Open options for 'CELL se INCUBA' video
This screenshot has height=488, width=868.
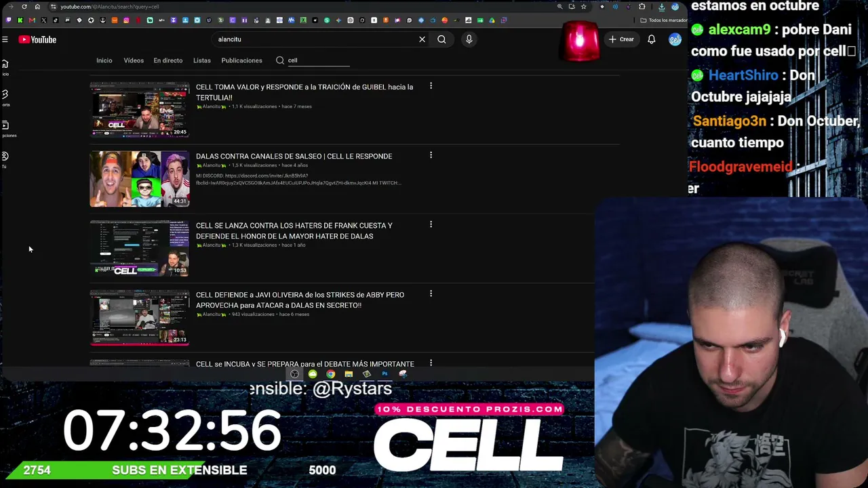tap(431, 363)
